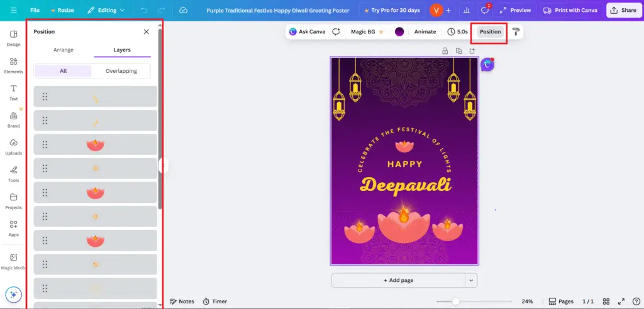The image size is (644, 309).
Task: Add collaborator with plus icon
Action: tap(448, 10)
